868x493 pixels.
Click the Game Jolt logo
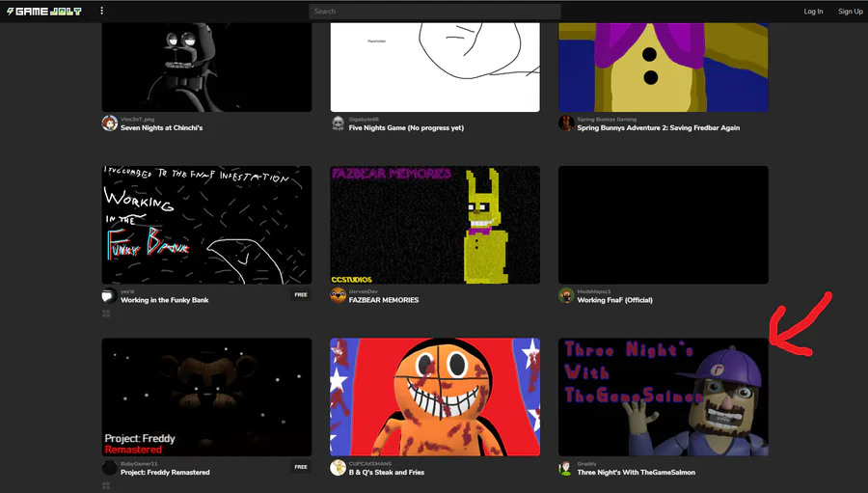click(x=43, y=11)
